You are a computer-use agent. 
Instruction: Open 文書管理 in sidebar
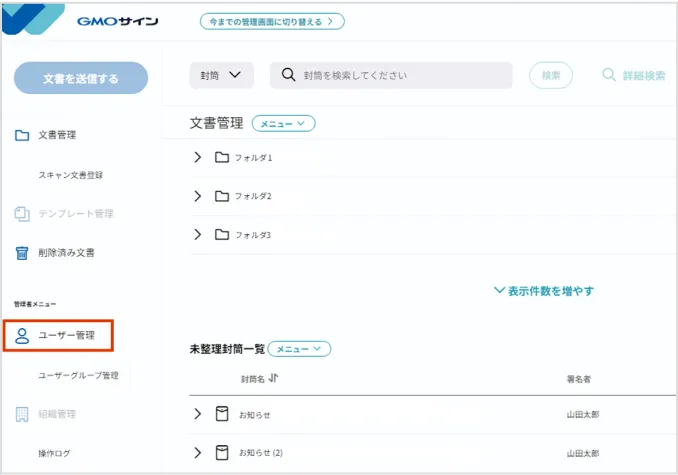[57, 135]
